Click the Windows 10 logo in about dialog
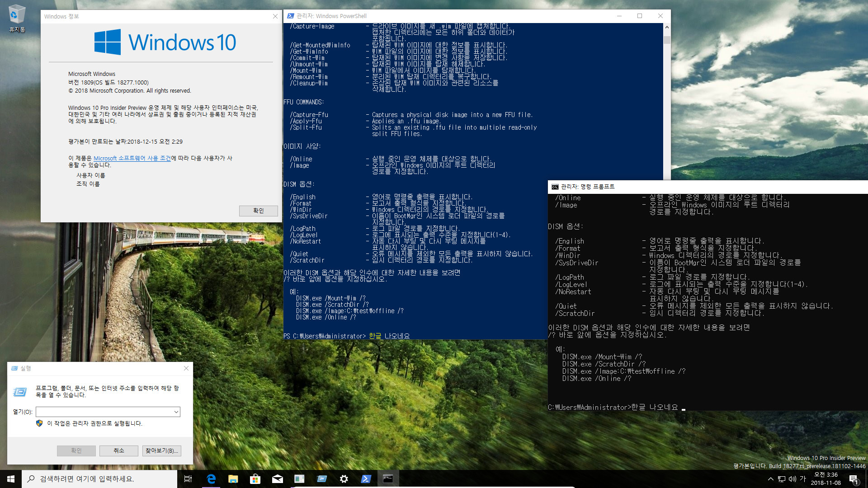This screenshot has height=488, width=868. pos(165,42)
